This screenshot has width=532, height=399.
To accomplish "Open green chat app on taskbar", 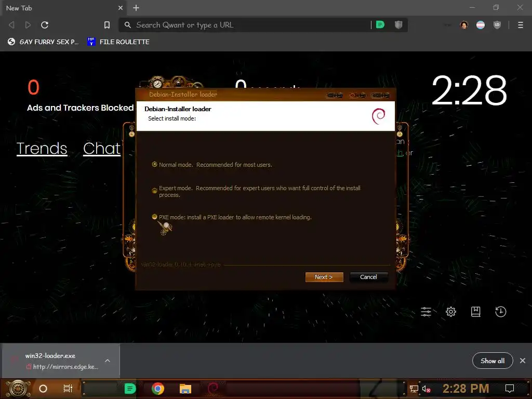I will click(130, 389).
